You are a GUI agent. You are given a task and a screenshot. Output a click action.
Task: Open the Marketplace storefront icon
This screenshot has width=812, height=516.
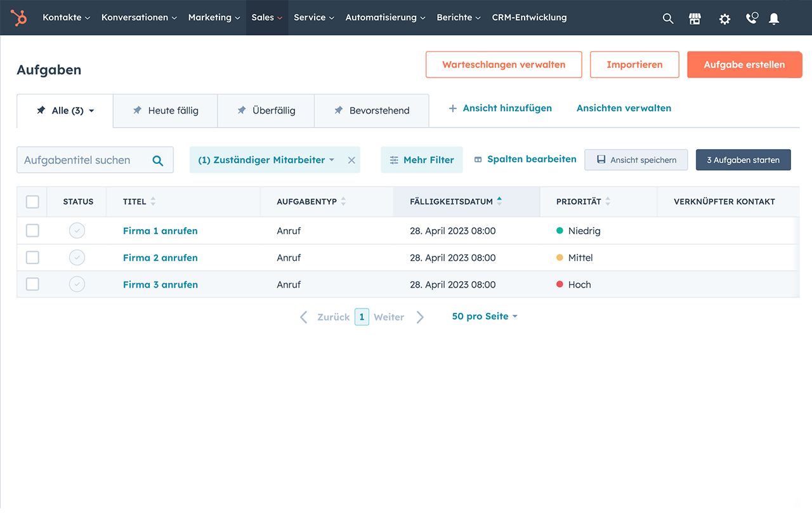point(695,18)
